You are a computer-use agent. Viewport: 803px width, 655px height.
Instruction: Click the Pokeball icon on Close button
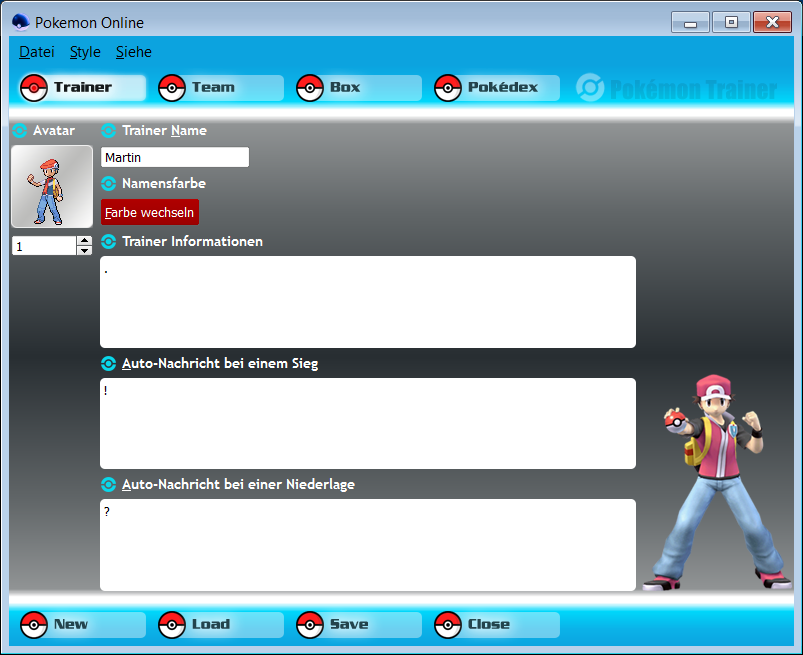448,625
